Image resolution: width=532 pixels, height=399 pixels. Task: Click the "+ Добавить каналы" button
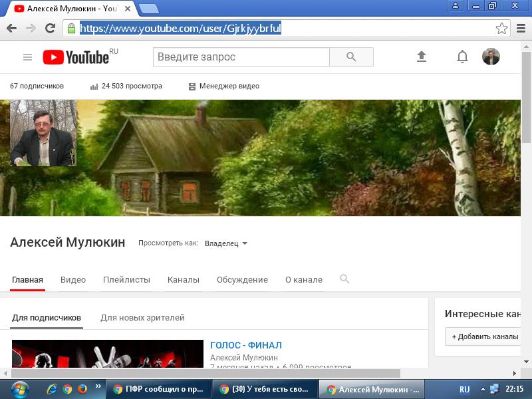(485, 336)
